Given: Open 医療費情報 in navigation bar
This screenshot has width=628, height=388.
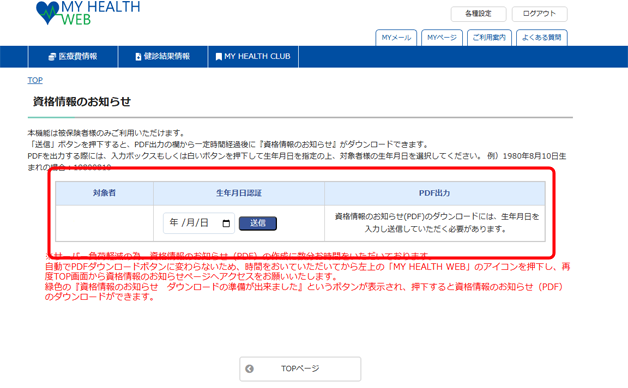Looking at the screenshot, I should pyautogui.click(x=73, y=57).
